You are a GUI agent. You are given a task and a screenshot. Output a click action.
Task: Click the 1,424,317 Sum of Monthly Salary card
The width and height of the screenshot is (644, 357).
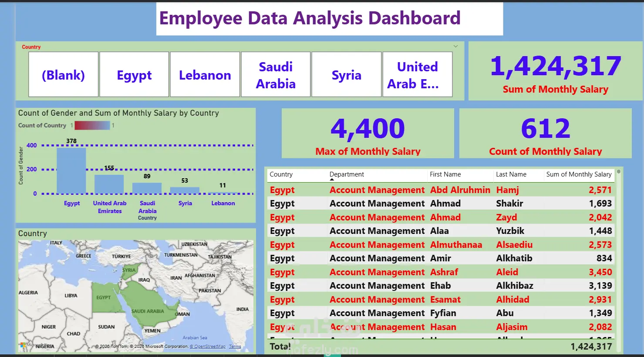[x=555, y=71]
